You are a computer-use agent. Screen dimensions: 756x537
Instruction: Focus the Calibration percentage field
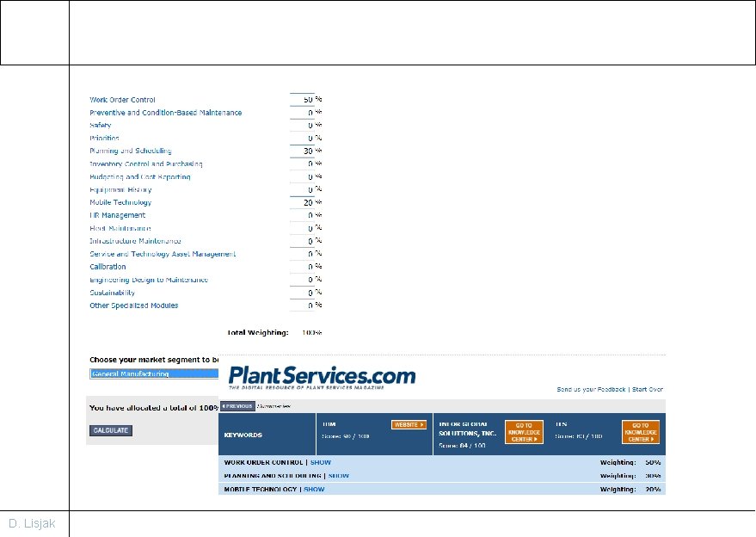pyautogui.click(x=302, y=267)
